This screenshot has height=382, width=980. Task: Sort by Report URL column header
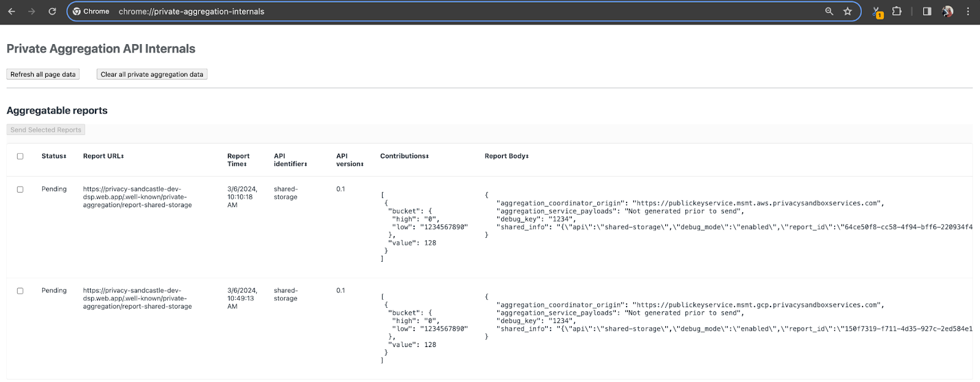tap(103, 156)
